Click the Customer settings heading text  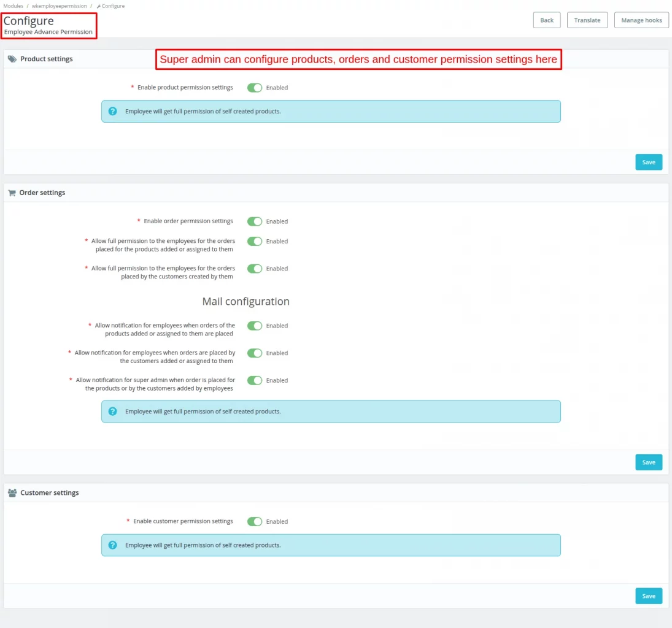pyautogui.click(x=50, y=493)
